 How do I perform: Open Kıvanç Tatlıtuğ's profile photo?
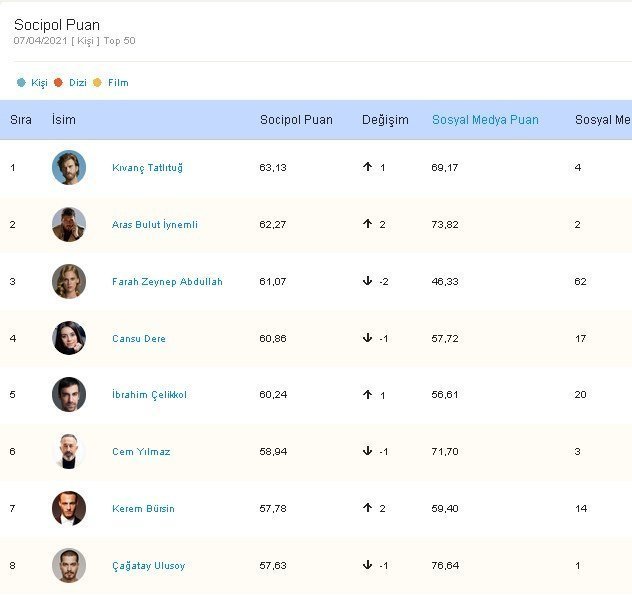pos(69,167)
